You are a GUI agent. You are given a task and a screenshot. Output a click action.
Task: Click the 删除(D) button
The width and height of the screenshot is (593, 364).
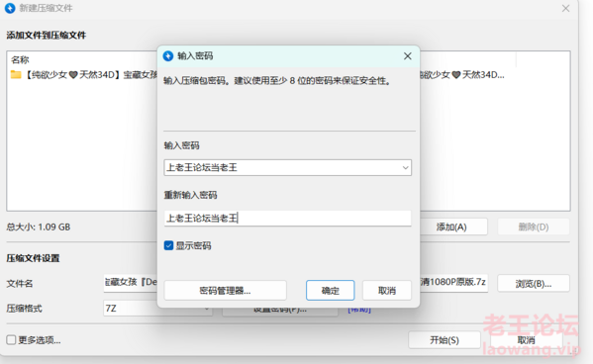pyautogui.click(x=534, y=227)
